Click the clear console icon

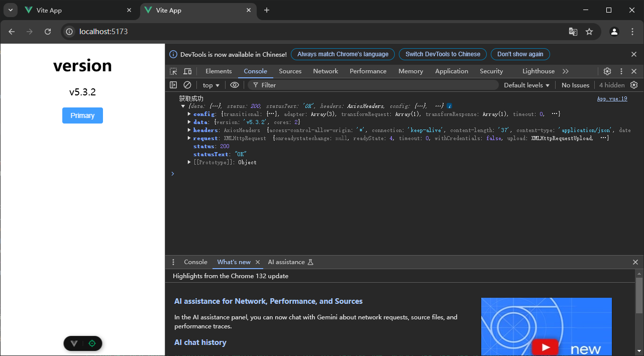click(x=187, y=85)
